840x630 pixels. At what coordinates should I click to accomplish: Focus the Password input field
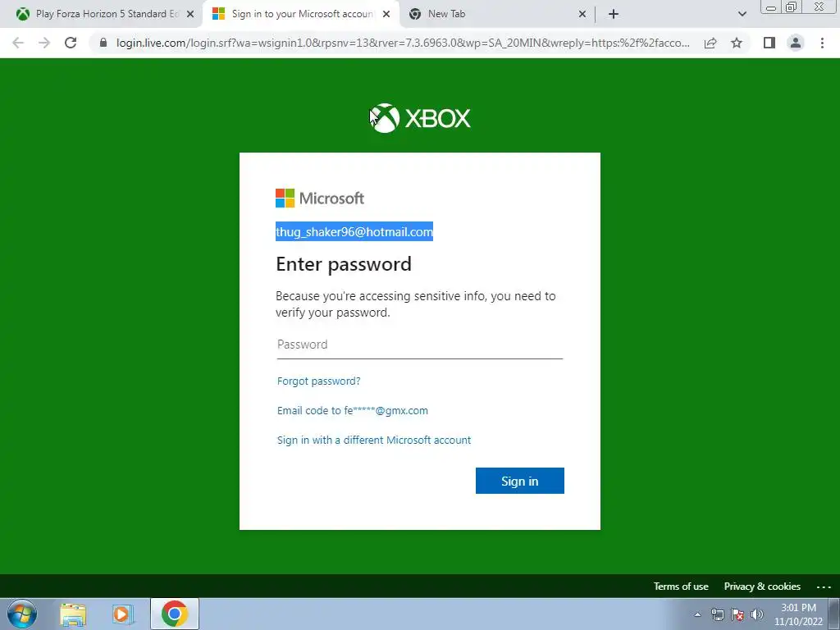(x=419, y=345)
